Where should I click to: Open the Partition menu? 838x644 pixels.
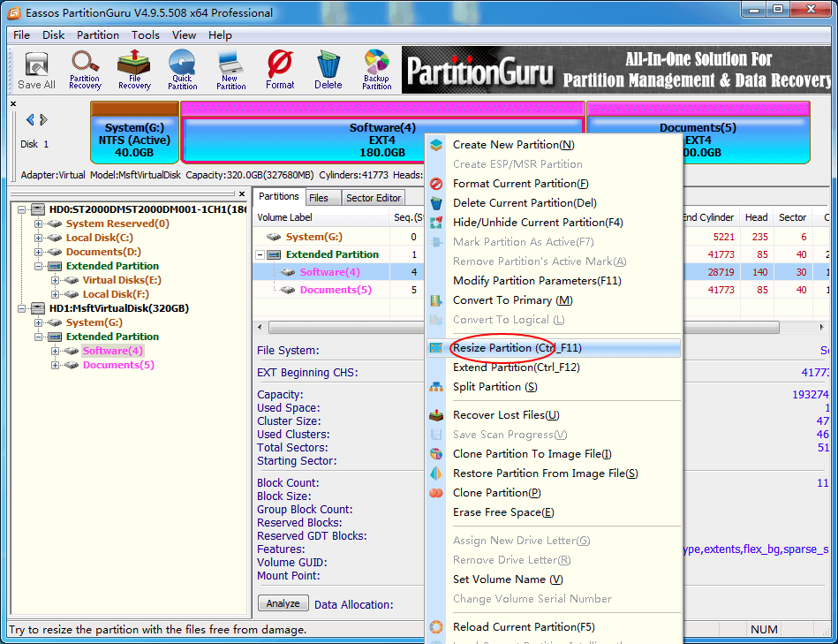pos(98,35)
